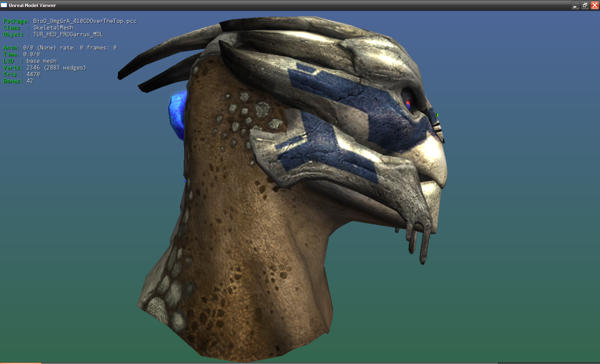Click the object name TUR_HED_PROGarrus_MDL
Screen dimensions: 600x364
pos(67,35)
